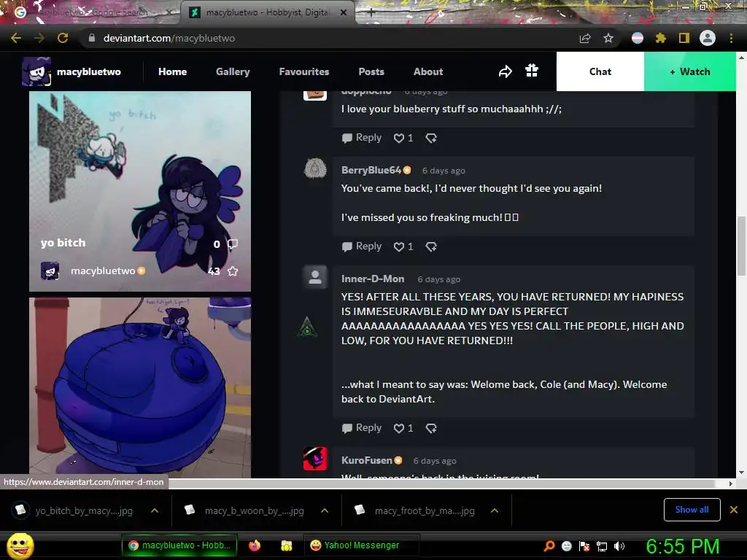The image size is (747, 560).
Task: Open KuroFusen's red avatar
Action: [315, 459]
